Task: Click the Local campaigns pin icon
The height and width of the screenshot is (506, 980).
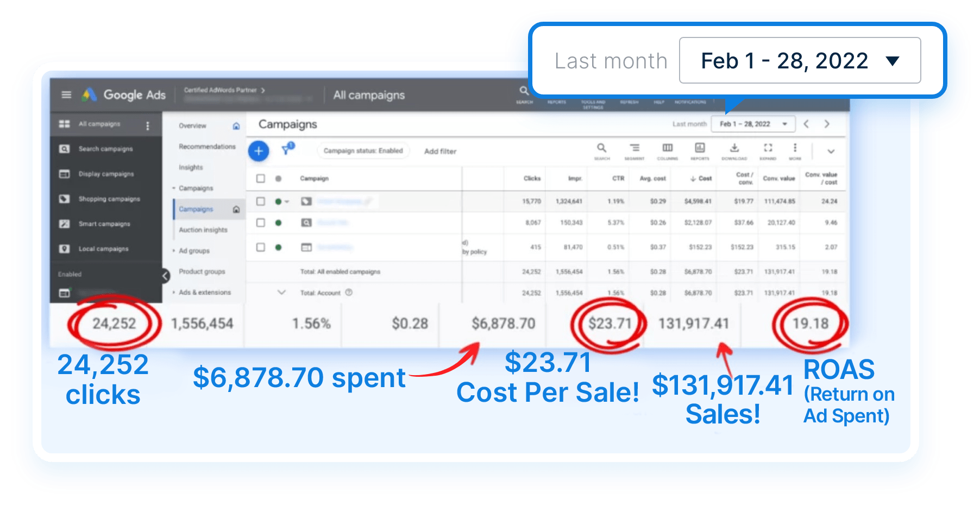Action: pos(64,249)
